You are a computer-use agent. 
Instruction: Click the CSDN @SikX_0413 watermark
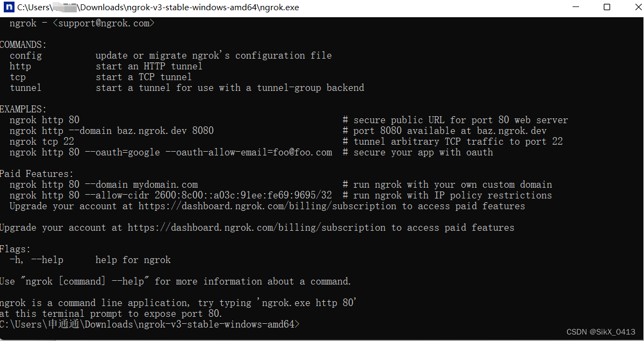coord(601,331)
